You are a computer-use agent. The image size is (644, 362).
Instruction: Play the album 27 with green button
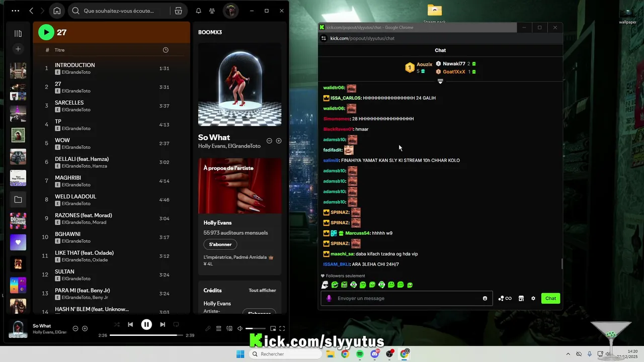[x=46, y=32]
